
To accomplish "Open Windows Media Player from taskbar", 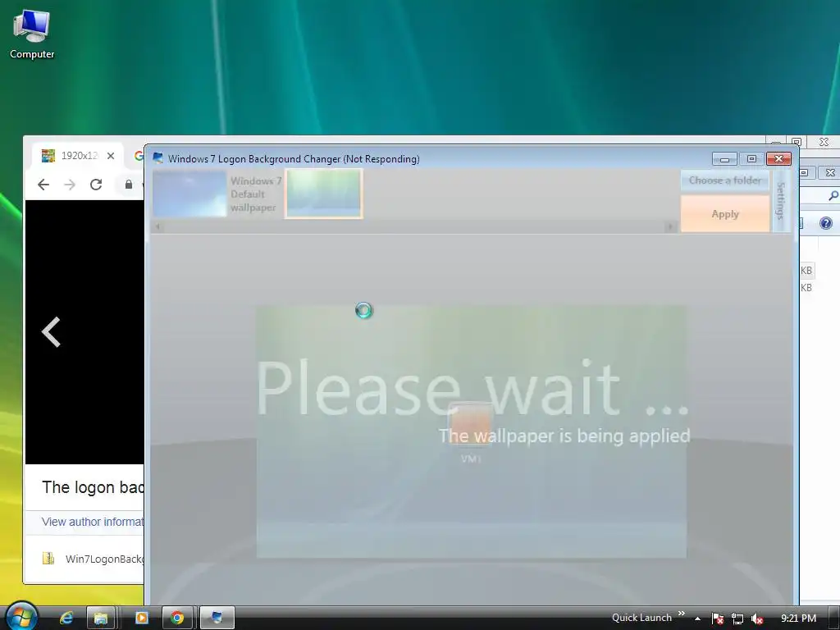I will click(141, 619).
